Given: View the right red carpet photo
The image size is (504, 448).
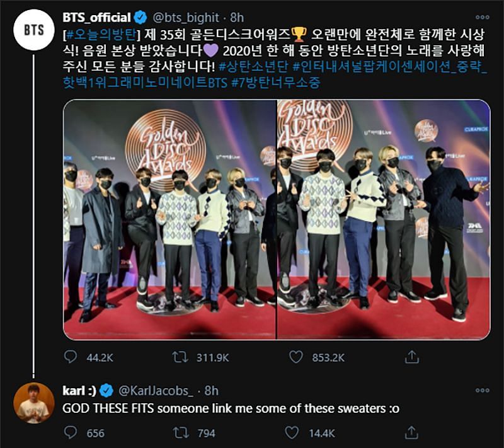Looking at the screenshot, I should [x=384, y=219].
